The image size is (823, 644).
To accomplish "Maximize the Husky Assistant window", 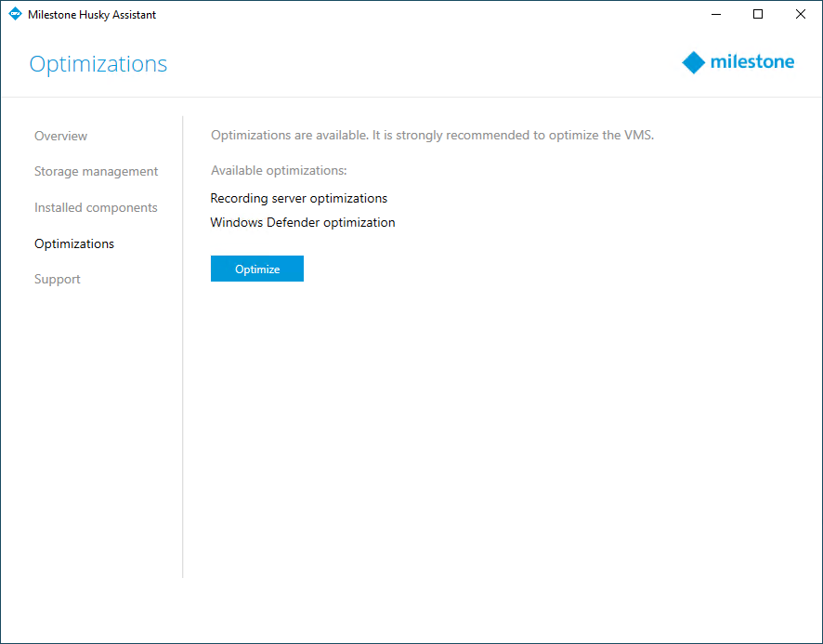I will click(758, 14).
